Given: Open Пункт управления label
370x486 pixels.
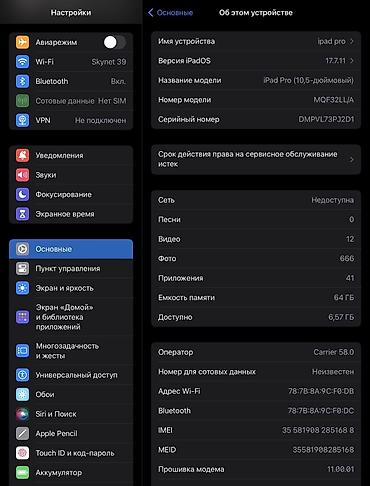Looking at the screenshot, I should pyautogui.click(x=68, y=269).
